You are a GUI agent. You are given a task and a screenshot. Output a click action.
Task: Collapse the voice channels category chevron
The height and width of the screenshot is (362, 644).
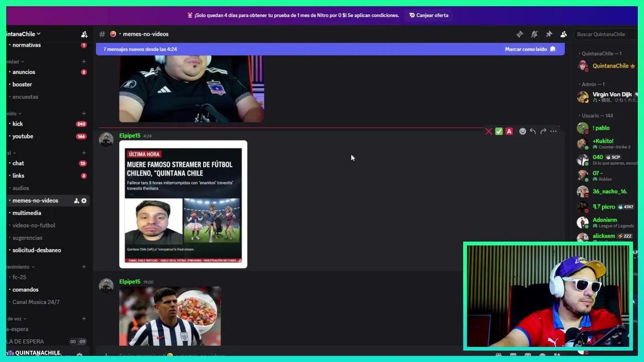pyautogui.click(x=17, y=319)
